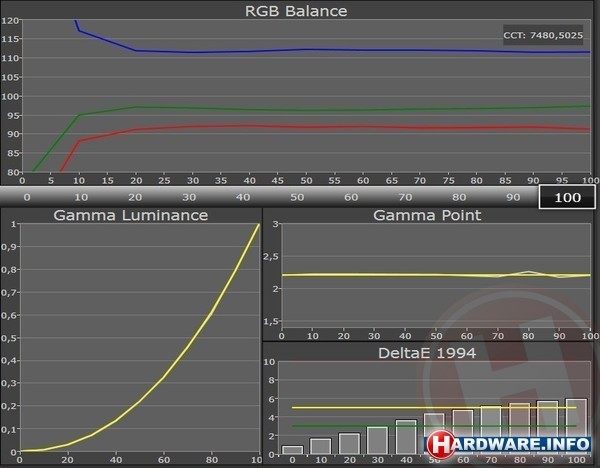
Task: Pick the 50 grayscale level button
Action: pyautogui.click(x=297, y=197)
